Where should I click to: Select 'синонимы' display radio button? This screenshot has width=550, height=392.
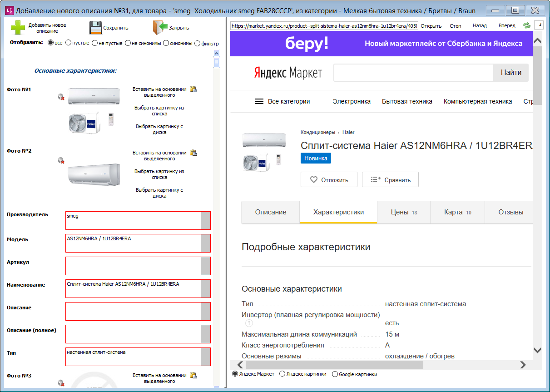click(x=166, y=43)
